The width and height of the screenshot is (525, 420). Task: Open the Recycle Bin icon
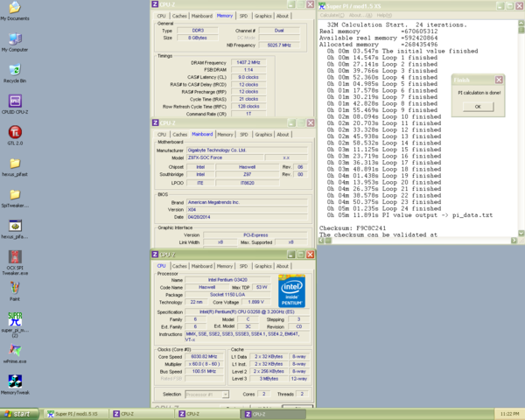click(15, 73)
